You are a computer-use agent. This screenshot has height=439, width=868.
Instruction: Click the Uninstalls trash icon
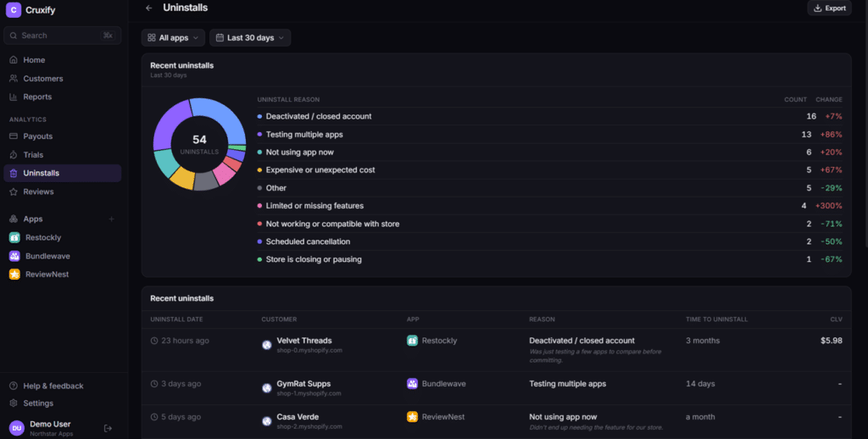point(14,173)
